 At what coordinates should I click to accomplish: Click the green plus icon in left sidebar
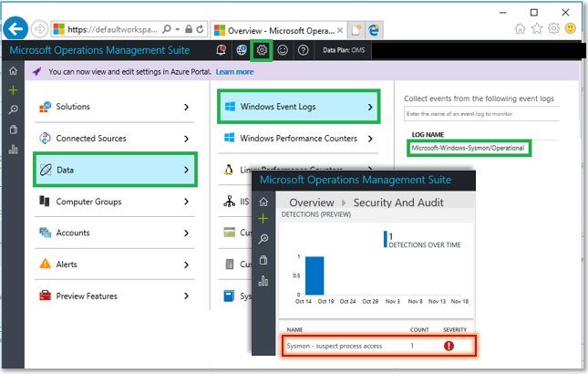[x=13, y=90]
